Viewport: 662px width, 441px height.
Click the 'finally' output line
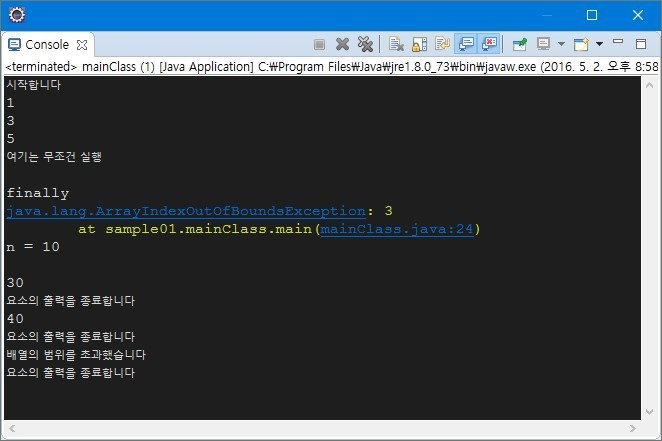pyautogui.click(x=38, y=193)
